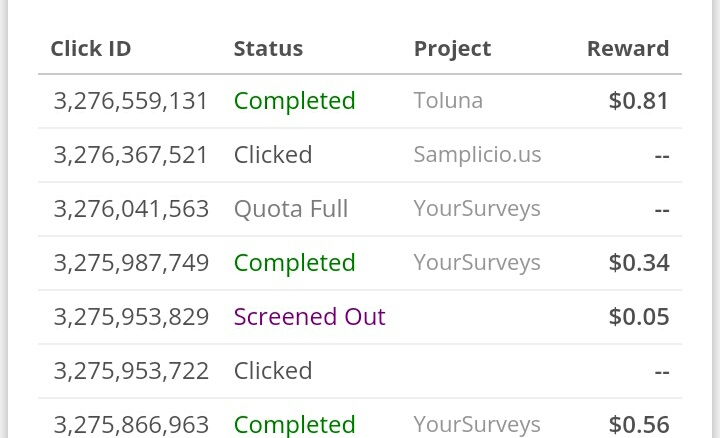Select click ID 3,275,866,963
This screenshot has height=438, width=720.
[x=131, y=425]
